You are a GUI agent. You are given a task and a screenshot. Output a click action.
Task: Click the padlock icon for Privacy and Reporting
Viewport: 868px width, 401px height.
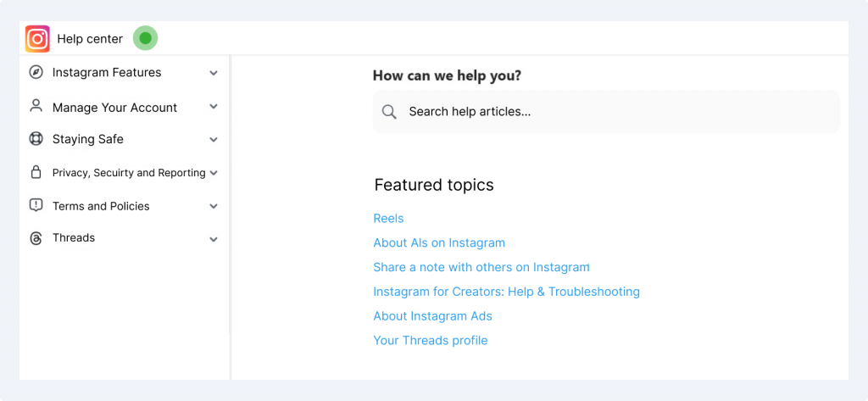tap(36, 172)
